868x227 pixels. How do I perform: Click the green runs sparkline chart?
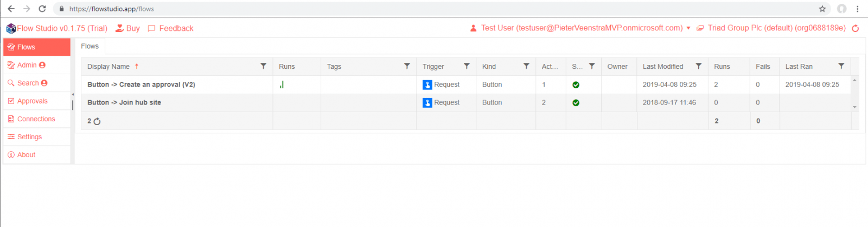(x=282, y=85)
